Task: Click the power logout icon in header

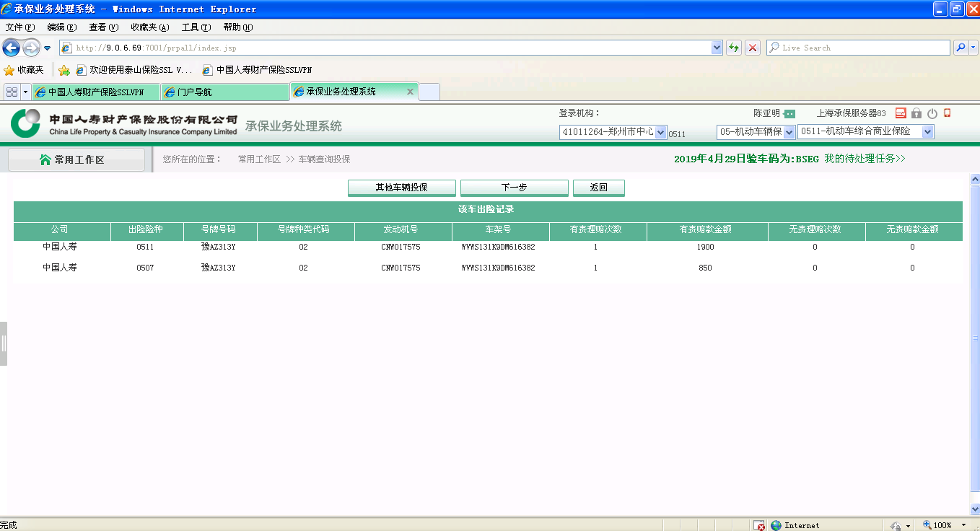Action: tap(932, 113)
